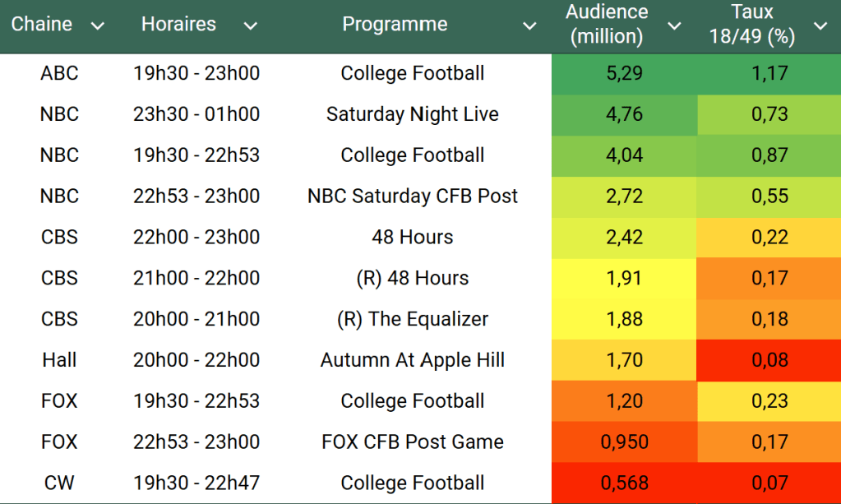Image resolution: width=841 pixels, height=504 pixels.
Task: Click the Chaine header label
Action: 41,25
